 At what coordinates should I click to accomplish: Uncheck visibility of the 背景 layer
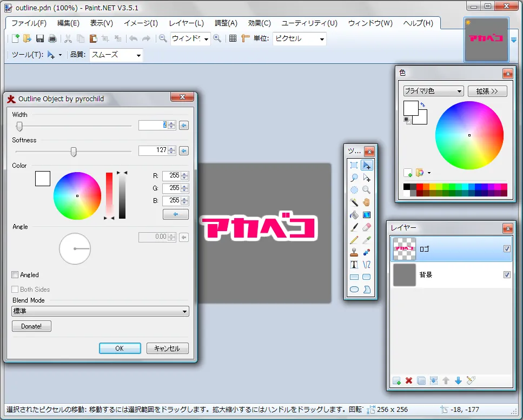(507, 275)
